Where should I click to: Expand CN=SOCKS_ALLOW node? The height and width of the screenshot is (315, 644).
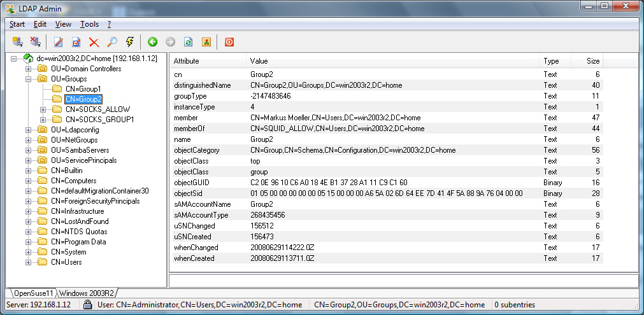(43, 109)
